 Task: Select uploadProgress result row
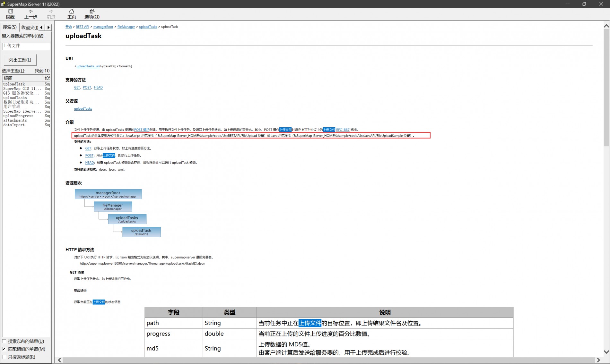(26, 116)
